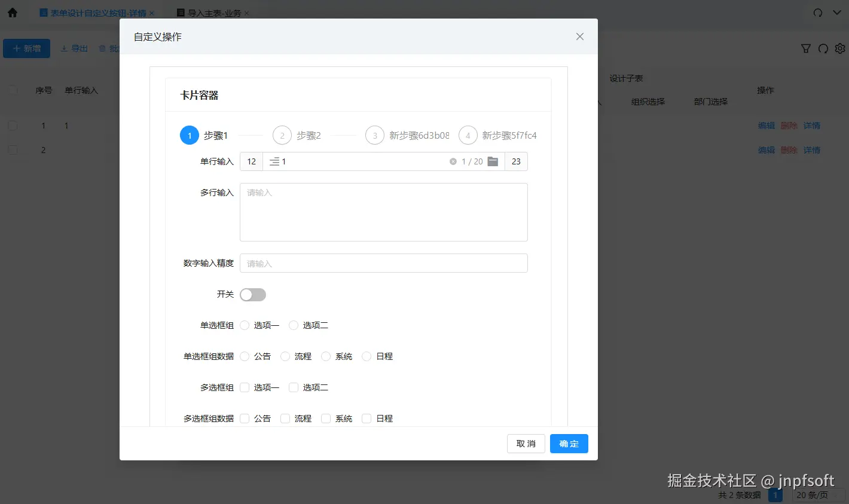This screenshot has width=849, height=504.
Task: Click the 新增 button behind dialog
Action: point(27,48)
